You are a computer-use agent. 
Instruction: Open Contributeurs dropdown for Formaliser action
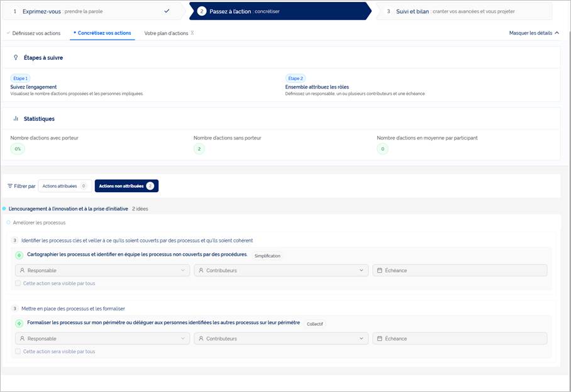point(281,339)
